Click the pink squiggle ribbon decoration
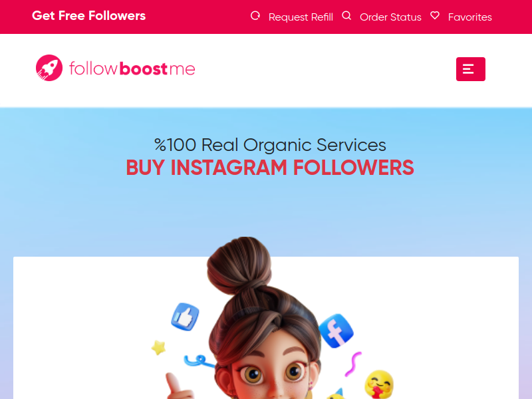532x399 pixels. tap(353, 364)
